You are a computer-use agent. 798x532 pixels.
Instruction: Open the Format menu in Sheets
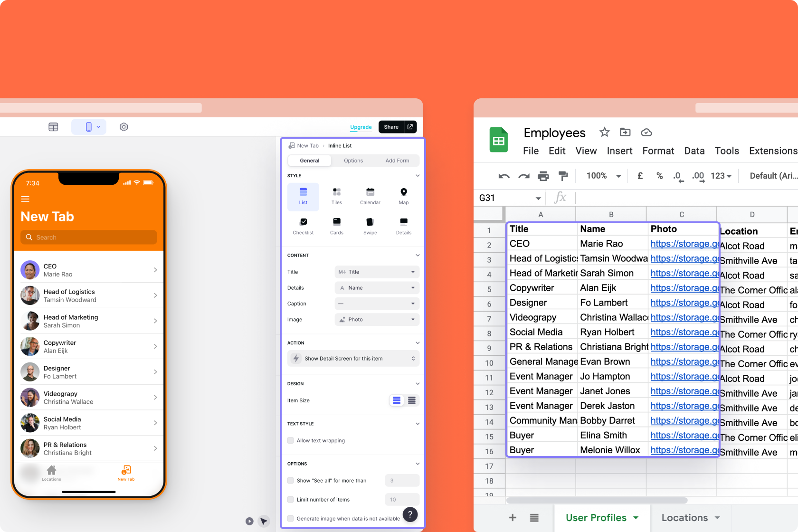658,151
